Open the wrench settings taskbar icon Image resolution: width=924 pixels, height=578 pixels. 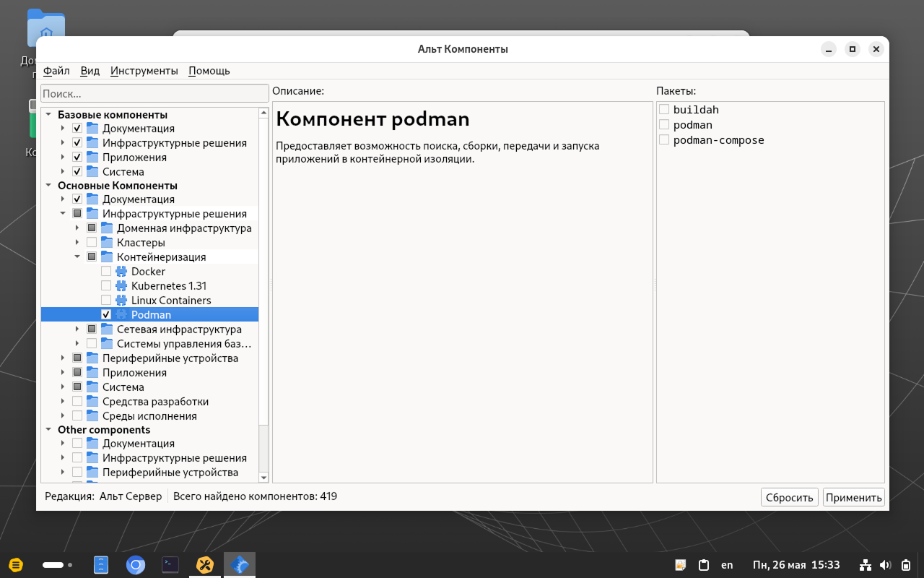205,565
